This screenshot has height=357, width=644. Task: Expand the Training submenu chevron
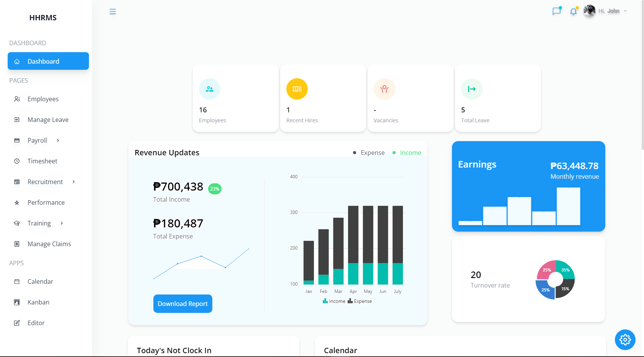point(62,223)
